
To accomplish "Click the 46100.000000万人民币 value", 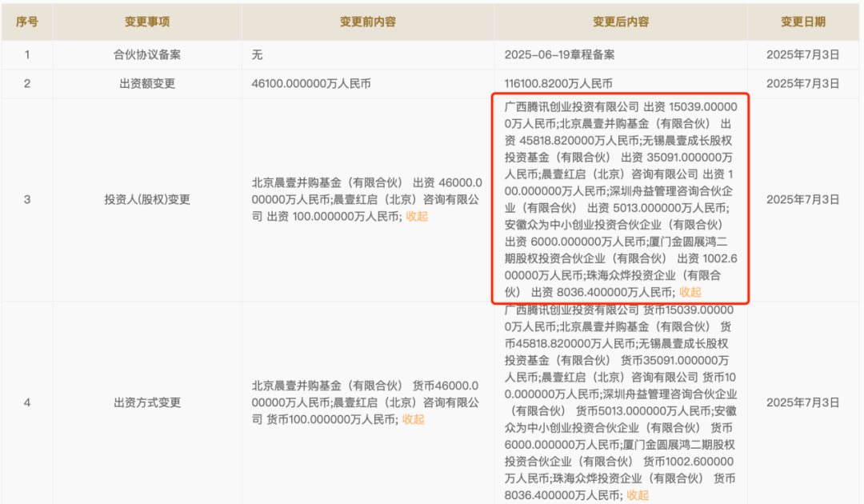I will click(310, 84).
